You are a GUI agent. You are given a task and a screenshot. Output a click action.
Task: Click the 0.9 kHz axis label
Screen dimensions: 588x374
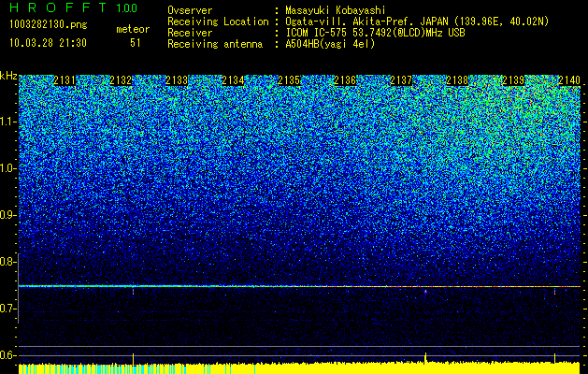click(8, 215)
